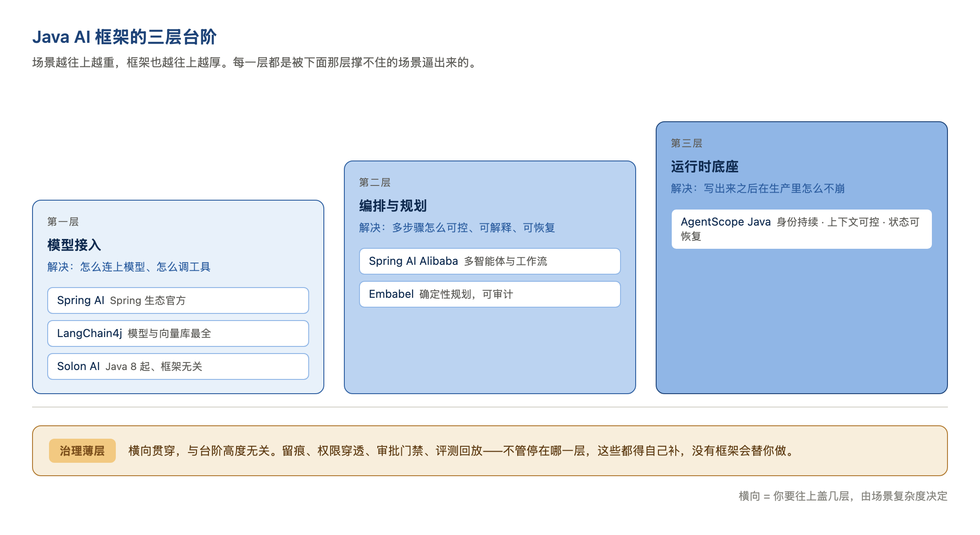Click '解决：写出来之后在生产里怎么不崩' text
Screen dimensions: 980x535
point(758,188)
